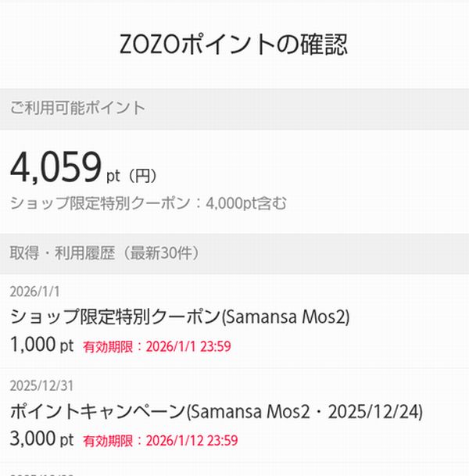The width and height of the screenshot is (469, 476).
Task: Click the 2025/12/31 history entry date
Action: [x=41, y=386]
